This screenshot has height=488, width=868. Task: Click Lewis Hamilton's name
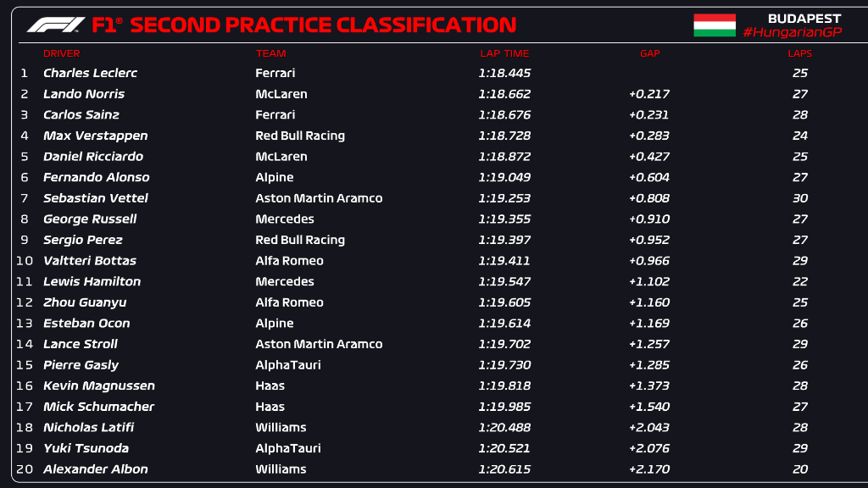[x=92, y=281]
